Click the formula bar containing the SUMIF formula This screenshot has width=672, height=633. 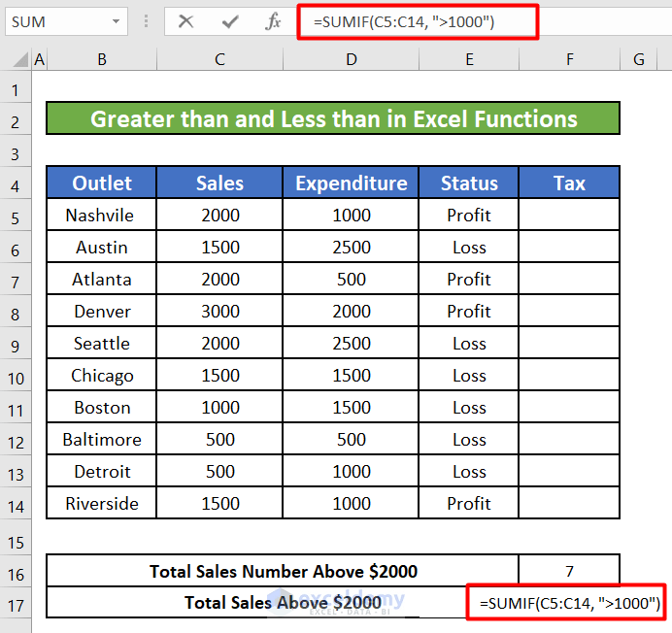click(x=418, y=21)
